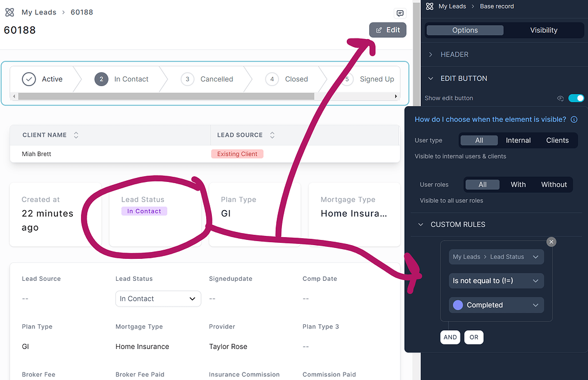Click the horizontal scrollbar under the stage progress bar
This screenshot has width=588, height=380.
tap(204, 96)
